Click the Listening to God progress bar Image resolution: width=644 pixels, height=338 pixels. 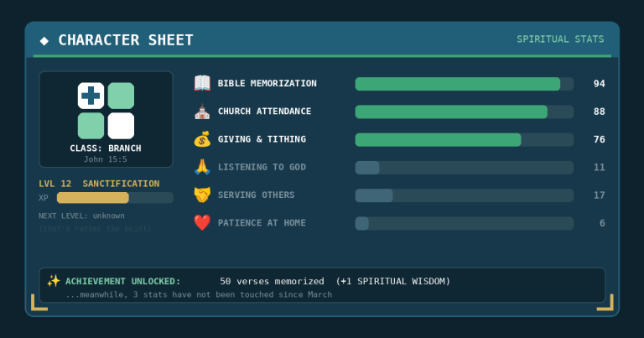coord(464,168)
